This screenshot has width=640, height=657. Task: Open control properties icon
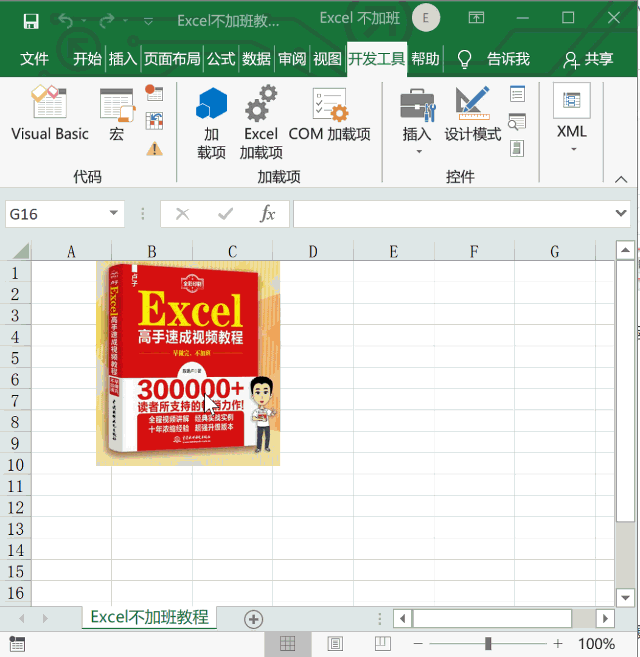(x=518, y=93)
